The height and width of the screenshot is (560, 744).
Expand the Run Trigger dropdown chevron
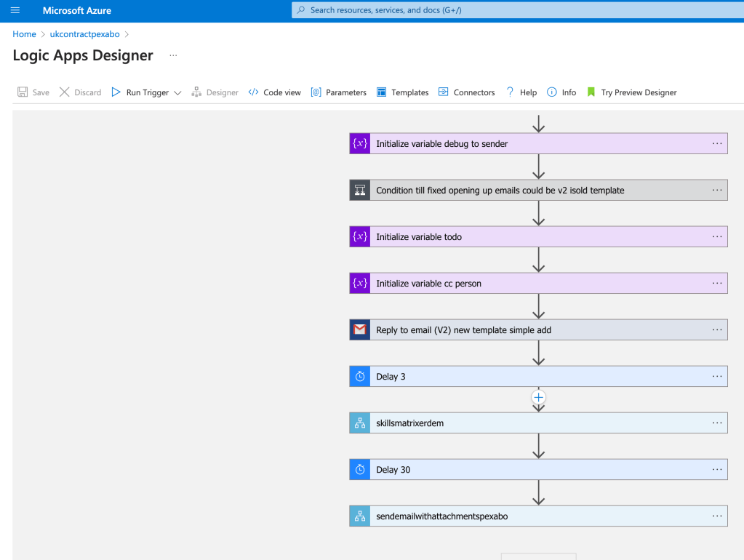pos(177,92)
